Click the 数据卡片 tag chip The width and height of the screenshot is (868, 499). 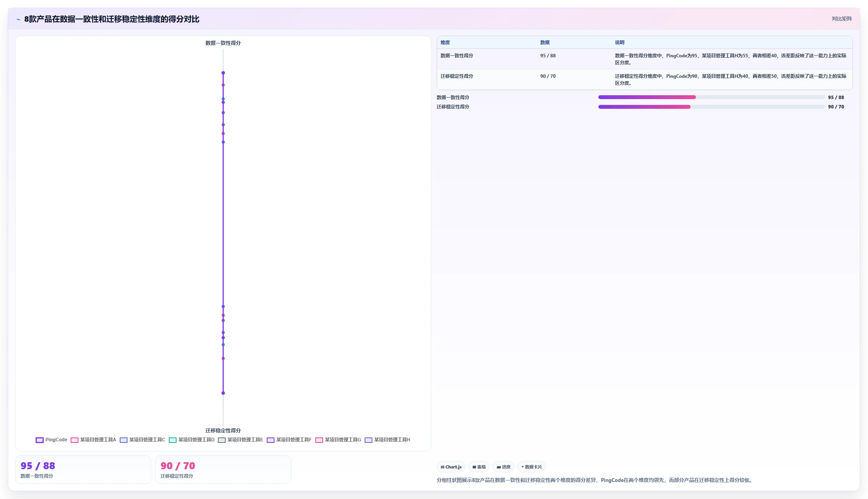tap(532, 467)
